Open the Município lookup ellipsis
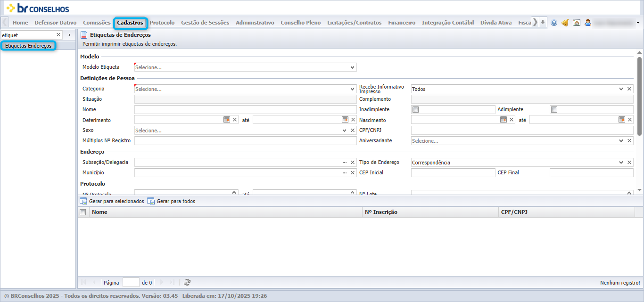Image resolution: width=644 pixels, height=302 pixels. [345, 173]
